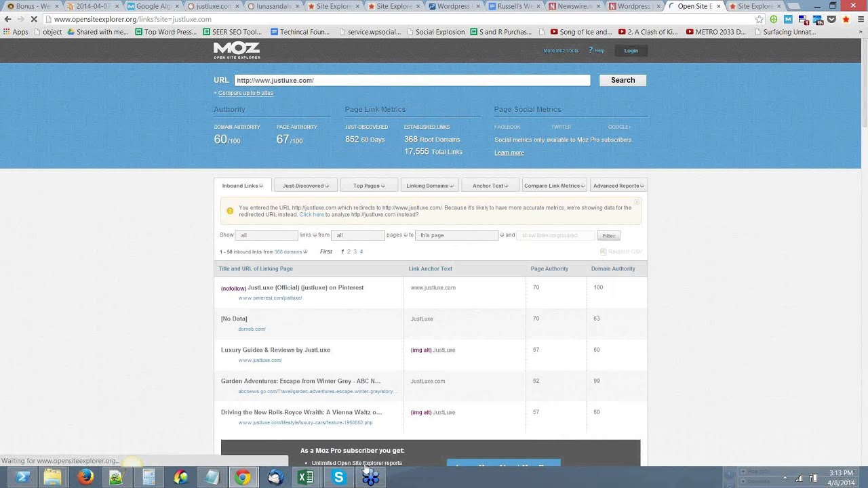Open the www.pinterest.com/justluxe/ link
Screen dimensions: 868x488
(x=270, y=298)
